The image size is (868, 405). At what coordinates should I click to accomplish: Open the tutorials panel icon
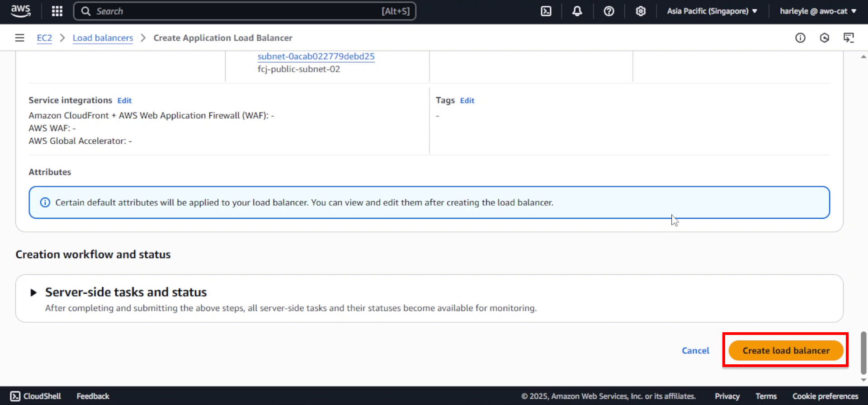coord(849,38)
